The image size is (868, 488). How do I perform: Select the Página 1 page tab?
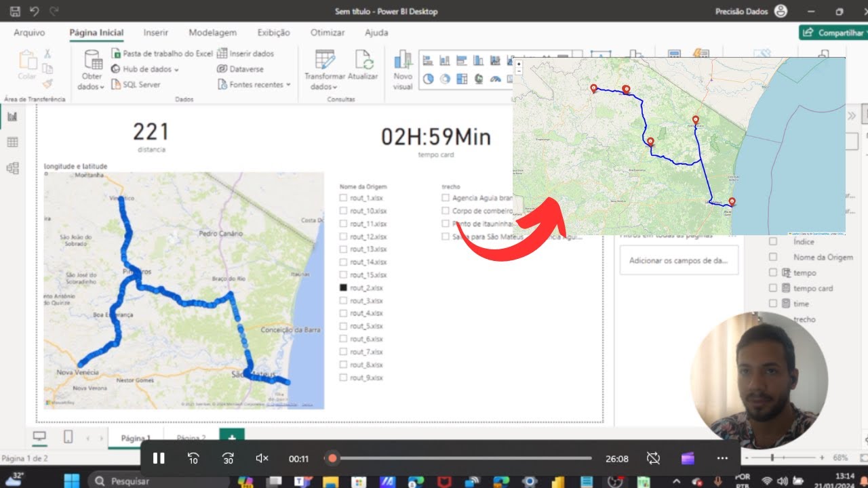(136, 438)
